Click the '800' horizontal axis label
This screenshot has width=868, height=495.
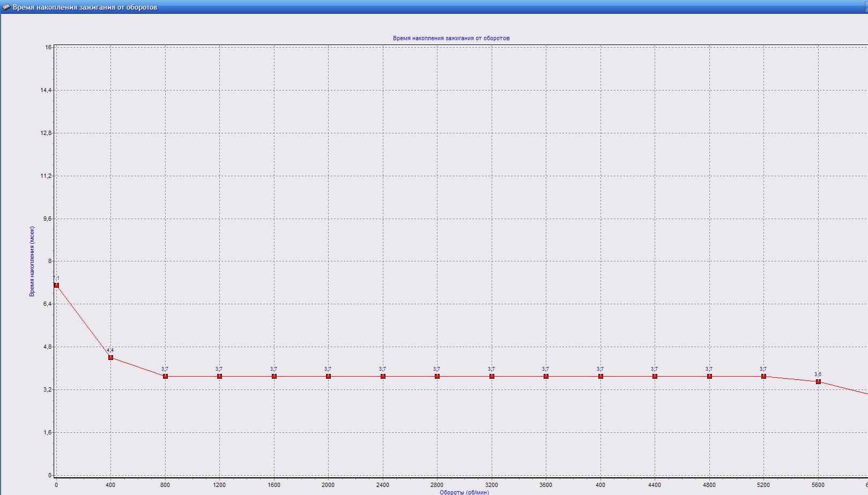(165, 485)
